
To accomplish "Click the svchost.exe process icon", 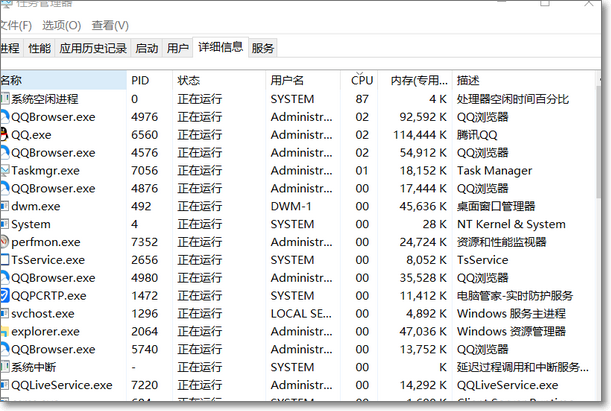I will [5, 314].
